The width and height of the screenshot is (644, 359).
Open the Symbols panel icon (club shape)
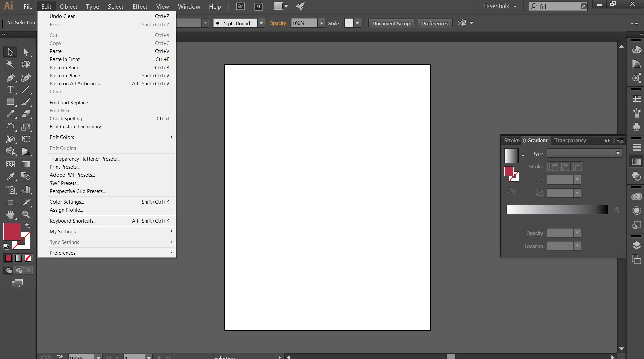pos(636,127)
